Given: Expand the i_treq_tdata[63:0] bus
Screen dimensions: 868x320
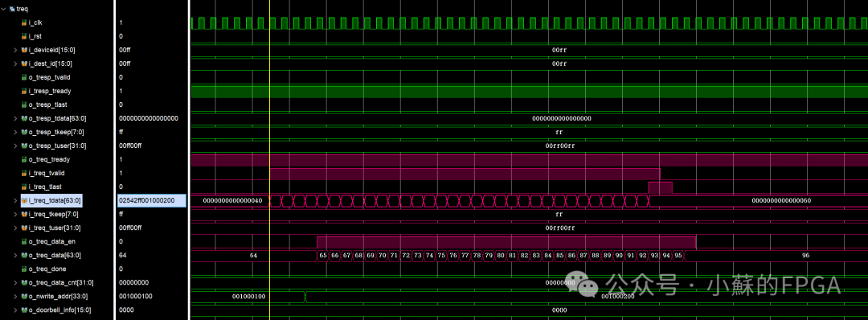Looking at the screenshot, I should [x=15, y=200].
